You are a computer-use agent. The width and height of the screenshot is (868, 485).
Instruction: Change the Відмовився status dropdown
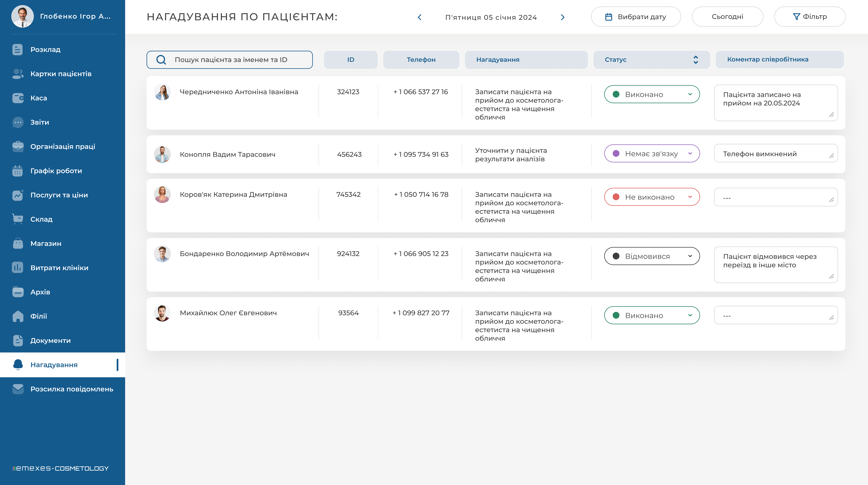coord(652,256)
